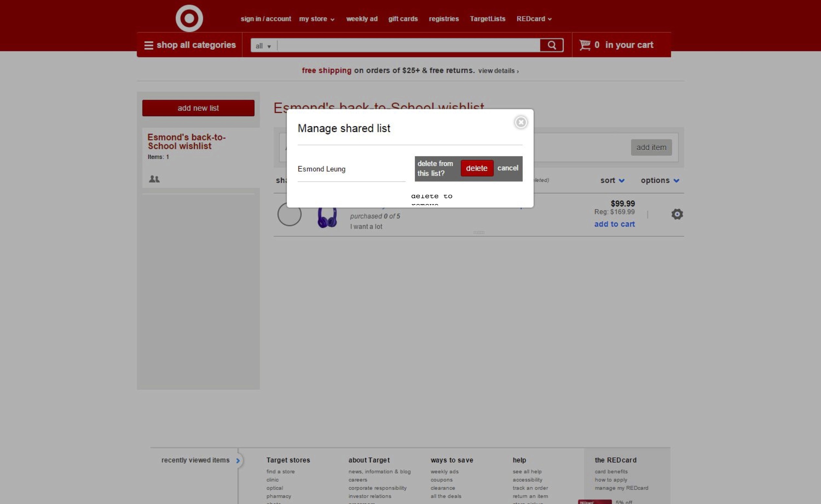Viewport: 821px width, 504px height.
Task: Toggle the headphones item circle checkbox
Action: coord(289,214)
